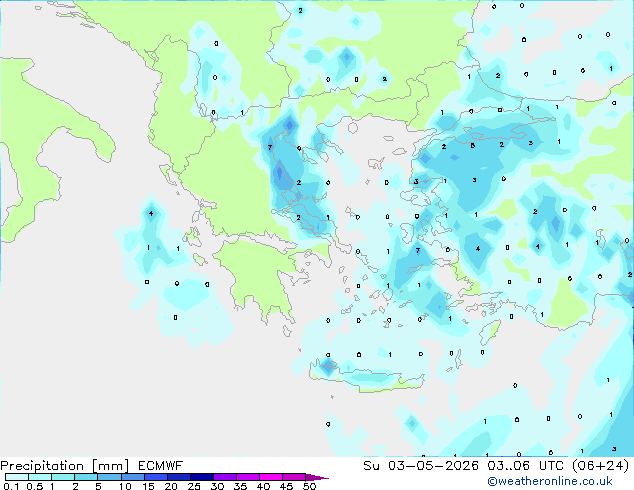
Task: Click the 'Su 03-05-2026' date text
Action: coord(421,466)
